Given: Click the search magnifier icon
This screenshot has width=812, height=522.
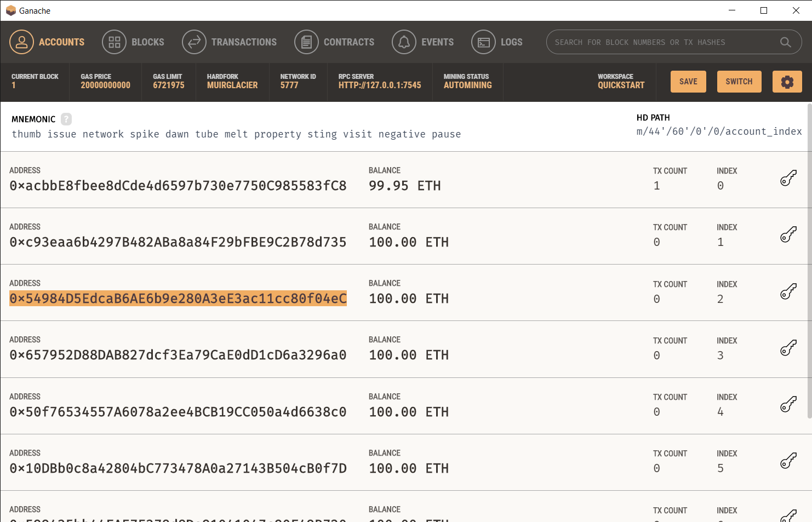Looking at the screenshot, I should pyautogui.click(x=785, y=42).
